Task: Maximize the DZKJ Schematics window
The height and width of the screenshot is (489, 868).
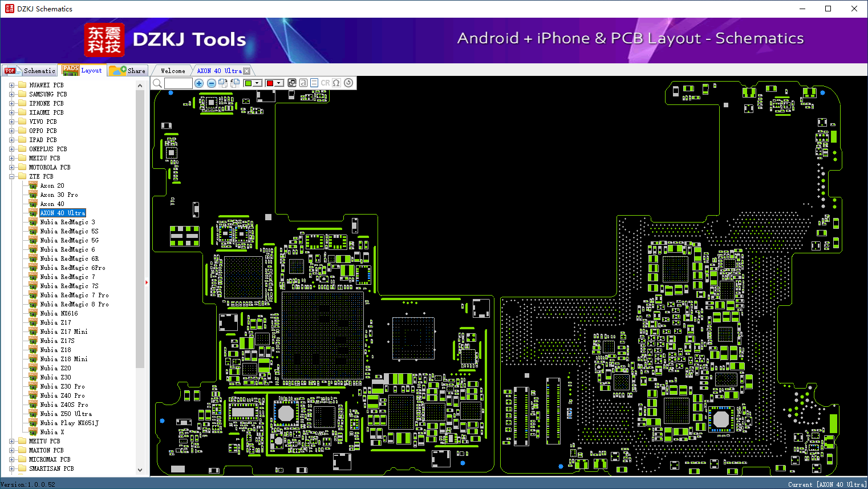Action: (828, 9)
